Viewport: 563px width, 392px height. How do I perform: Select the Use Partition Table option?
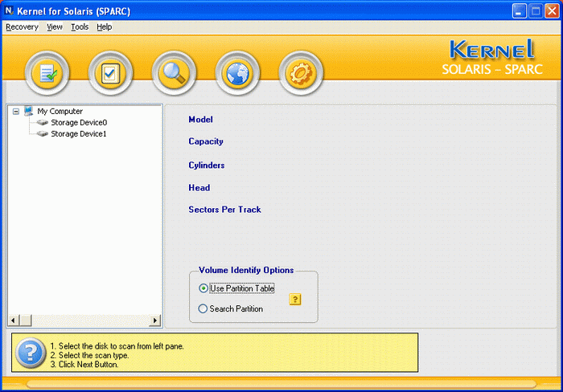(203, 288)
